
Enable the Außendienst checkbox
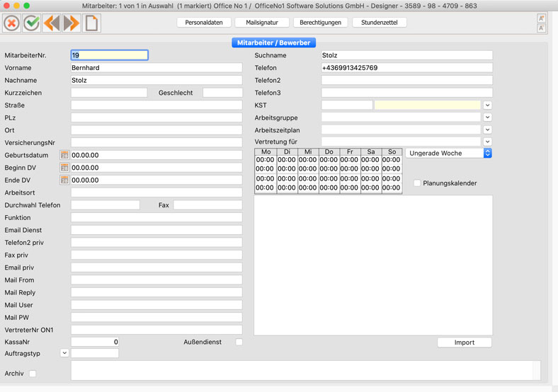click(x=239, y=342)
